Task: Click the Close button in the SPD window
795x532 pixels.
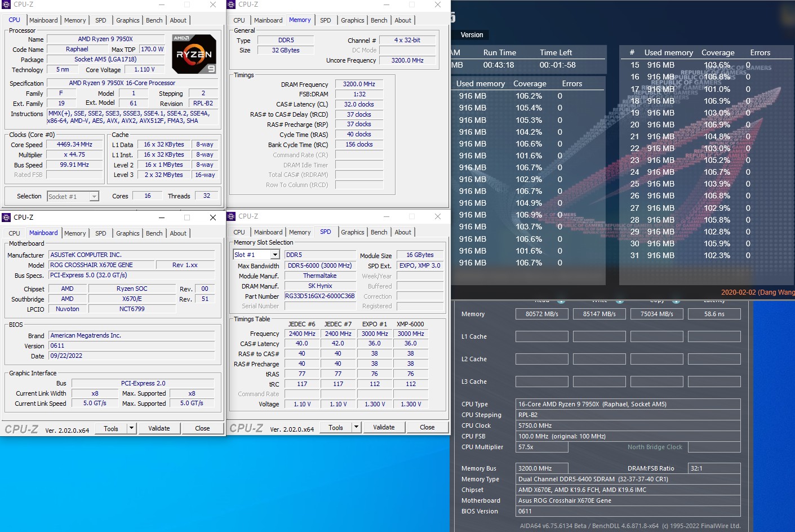Action: click(427, 427)
